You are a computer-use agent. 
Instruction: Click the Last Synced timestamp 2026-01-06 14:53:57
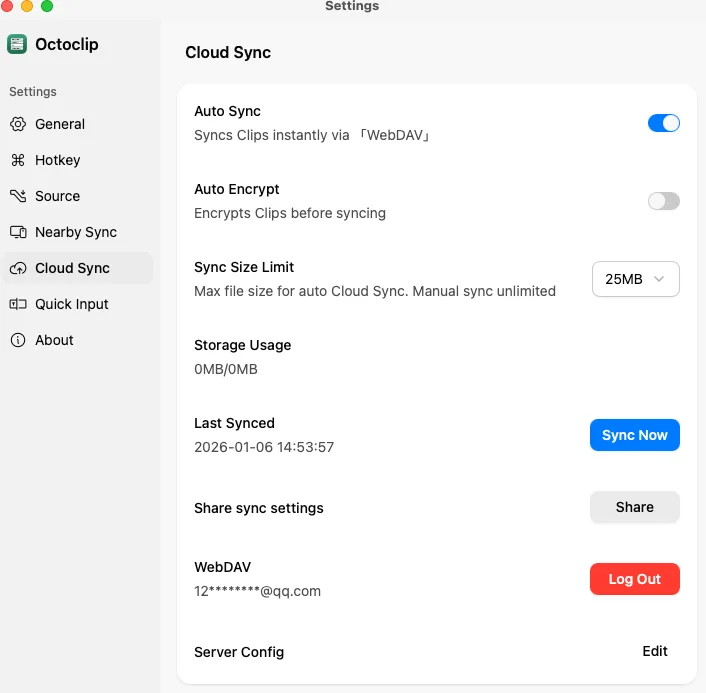[x=264, y=447]
